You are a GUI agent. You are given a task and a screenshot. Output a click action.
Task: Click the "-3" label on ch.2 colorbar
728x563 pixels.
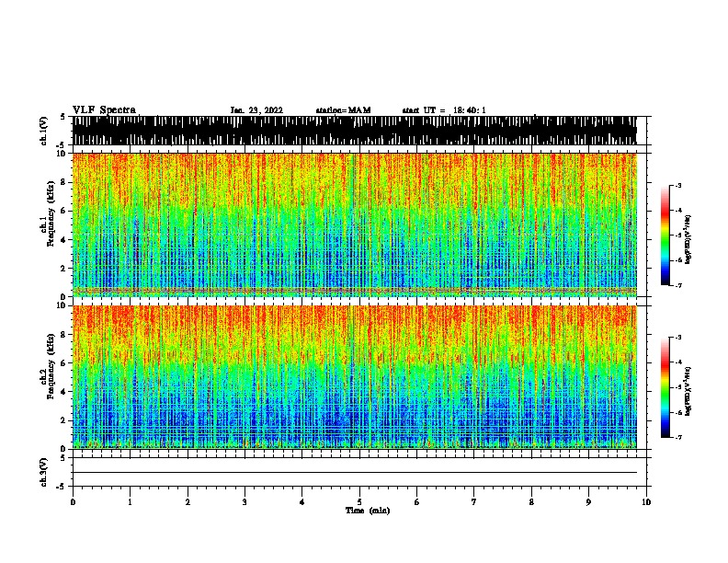677,338
